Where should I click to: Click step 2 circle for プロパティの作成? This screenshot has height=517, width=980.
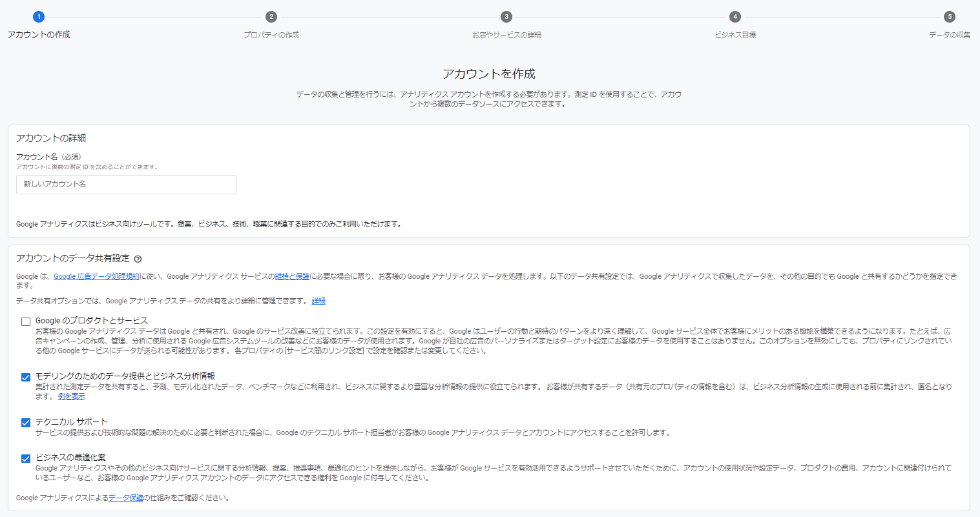[271, 17]
